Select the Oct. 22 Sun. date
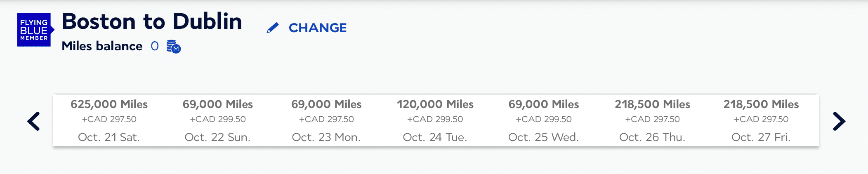 pos(217,137)
